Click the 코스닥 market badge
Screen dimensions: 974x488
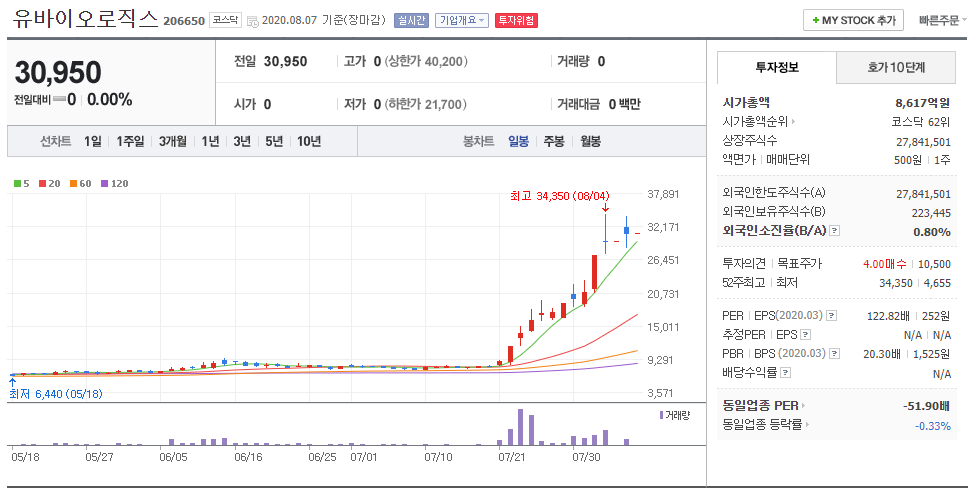click(225, 20)
